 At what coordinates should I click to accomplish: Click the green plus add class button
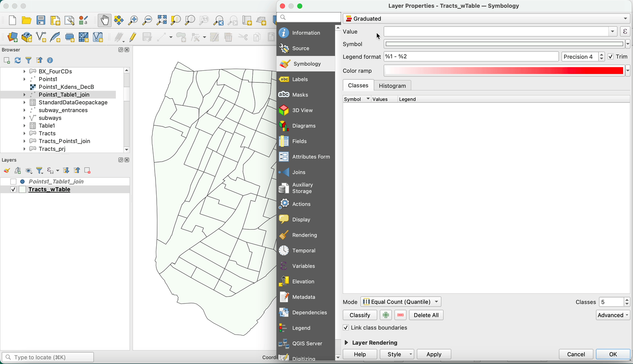[x=386, y=315]
